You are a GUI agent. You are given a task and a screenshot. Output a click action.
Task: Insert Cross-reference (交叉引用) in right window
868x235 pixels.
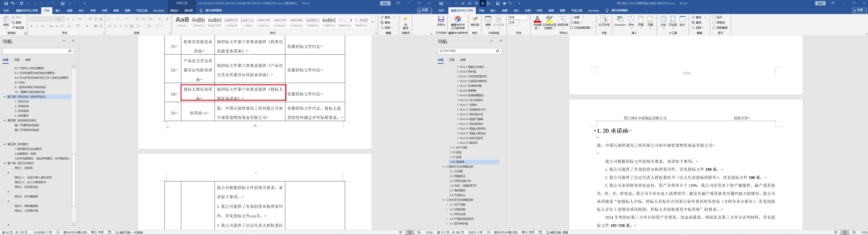click(x=604, y=21)
